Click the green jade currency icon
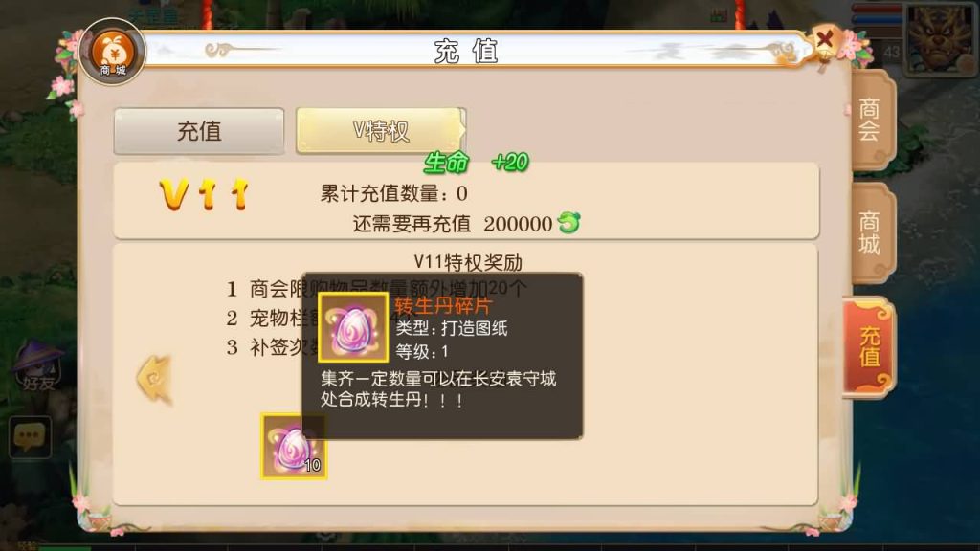980x551 pixels. [x=568, y=222]
